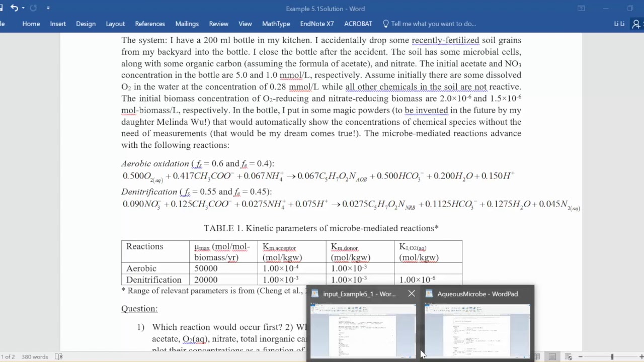Image resolution: width=644 pixels, height=362 pixels.
Task: Click the 'Denitrification' table row label
Action: 154,280
